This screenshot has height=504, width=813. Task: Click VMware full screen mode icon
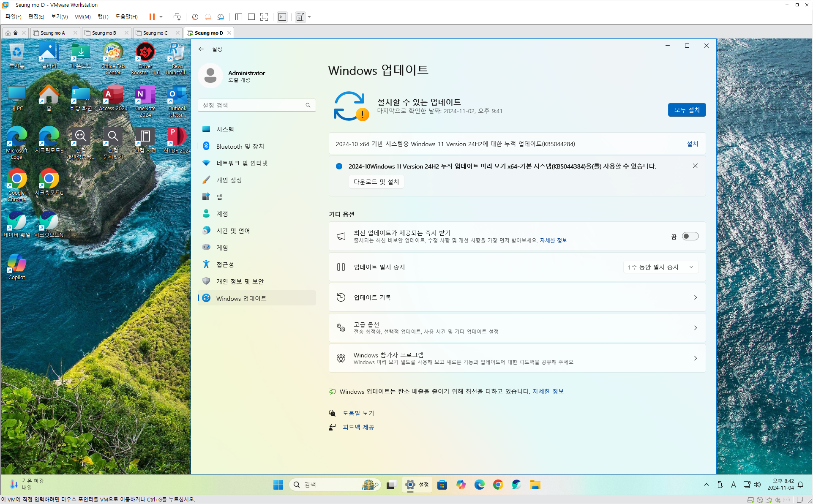pyautogui.click(x=264, y=17)
